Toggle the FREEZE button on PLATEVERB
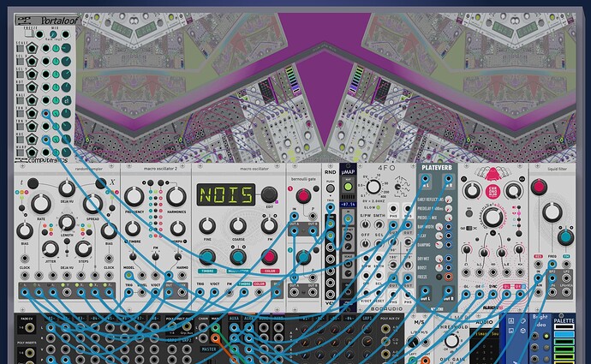The height and width of the screenshot is (364, 591). (x=439, y=277)
